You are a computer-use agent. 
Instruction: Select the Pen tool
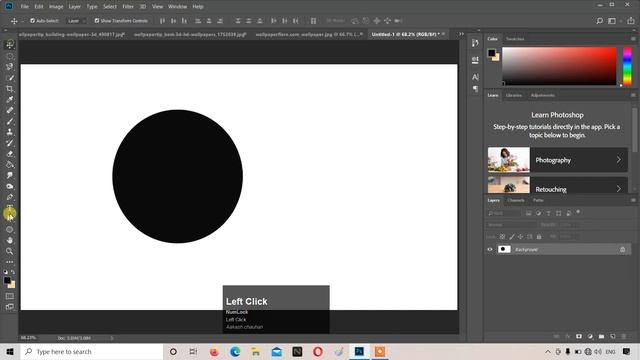point(10,197)
